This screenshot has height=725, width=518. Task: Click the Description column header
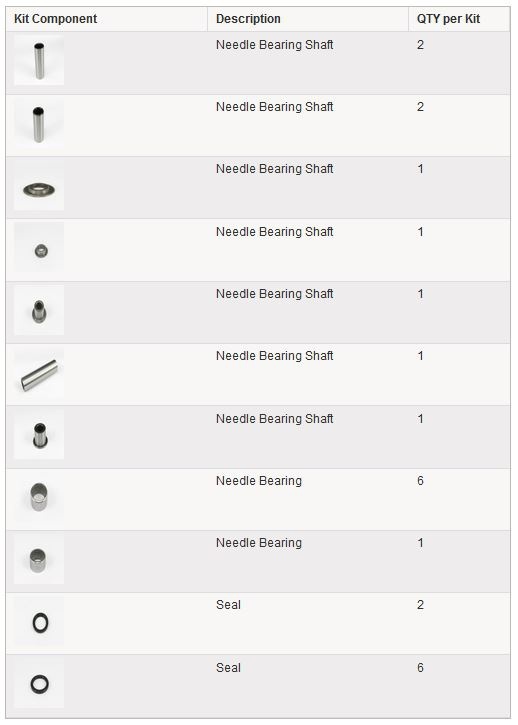coord(248,19)
